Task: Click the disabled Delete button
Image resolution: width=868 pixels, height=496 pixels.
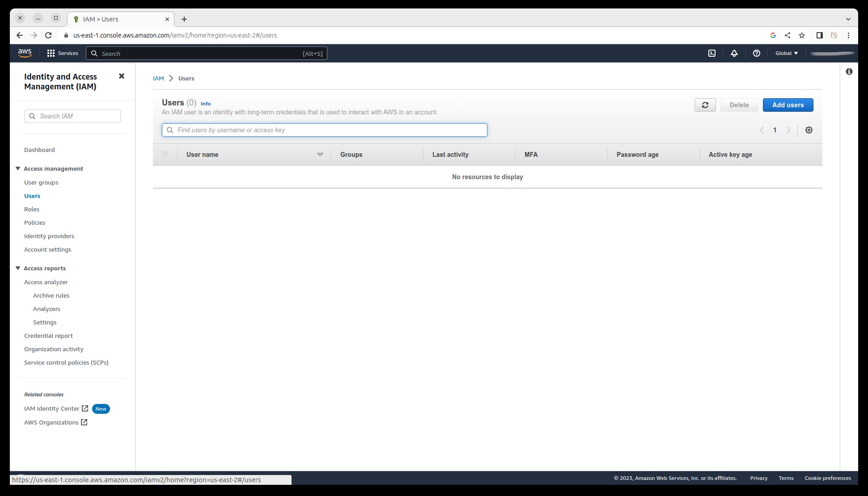Action: pos(739,105)
